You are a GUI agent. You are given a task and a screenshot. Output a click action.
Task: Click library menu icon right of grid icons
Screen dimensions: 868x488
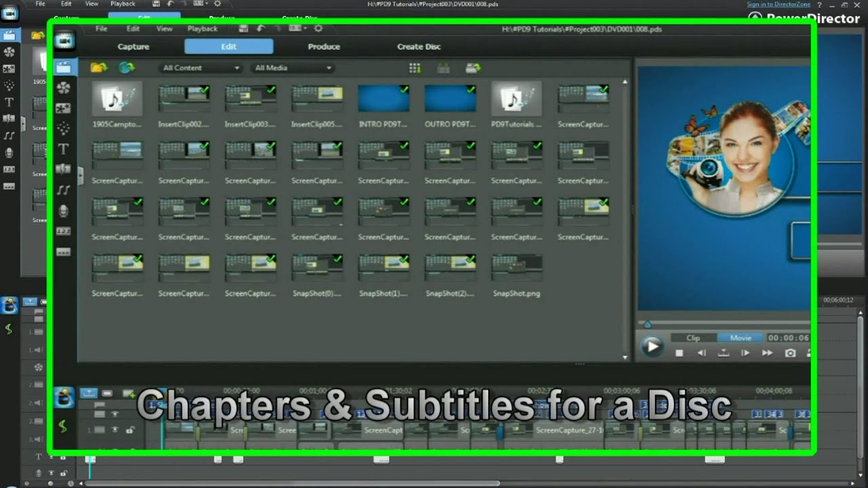coord(473,68)
